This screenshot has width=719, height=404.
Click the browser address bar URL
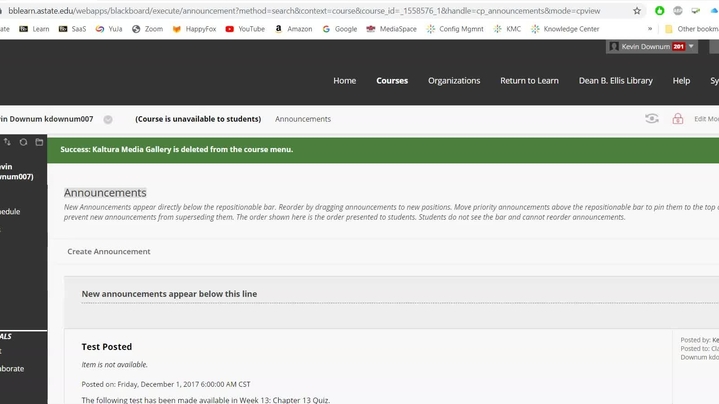(x=304, y=11)
